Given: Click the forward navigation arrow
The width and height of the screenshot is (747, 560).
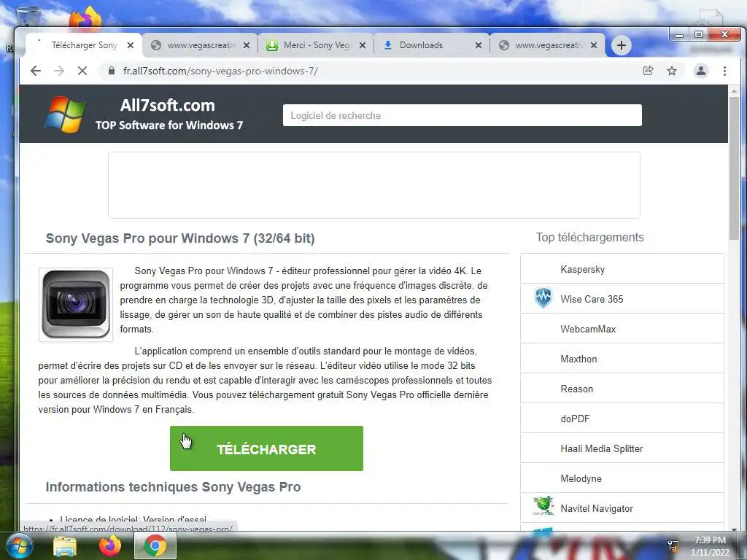Looking at the screenshot, I should pyautogui.click(x=59, y=71).
